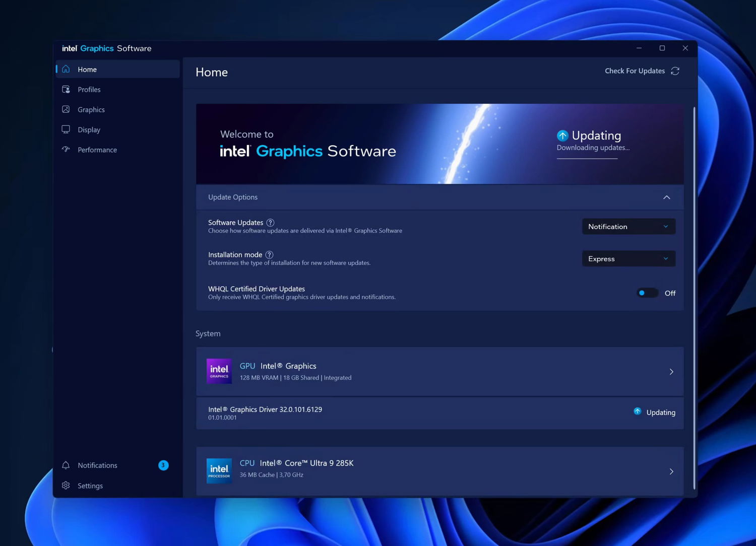This screenshot has height=546, width=756.
Task: Click the Software Updates help icon
Action: (x=270, y=223)
